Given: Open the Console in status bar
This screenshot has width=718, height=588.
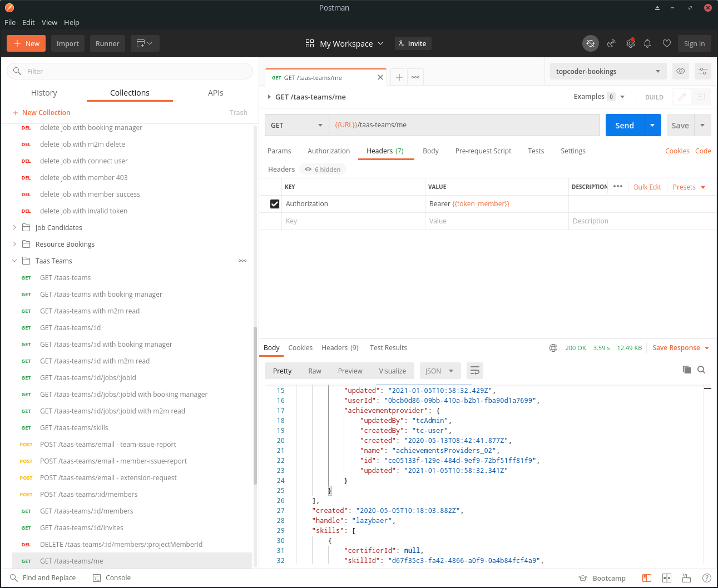Looking at the screenshot, I should tap(112, 578).
